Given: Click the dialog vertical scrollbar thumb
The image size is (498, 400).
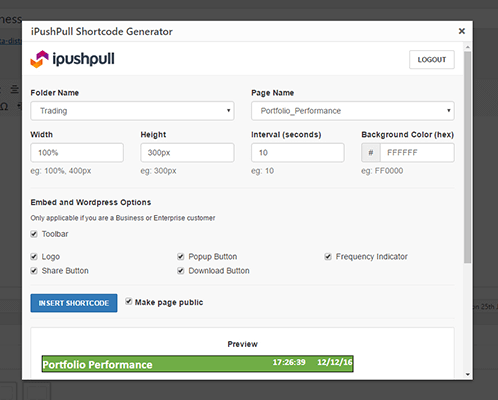Looking at the screenshot, I should [468, 157].
